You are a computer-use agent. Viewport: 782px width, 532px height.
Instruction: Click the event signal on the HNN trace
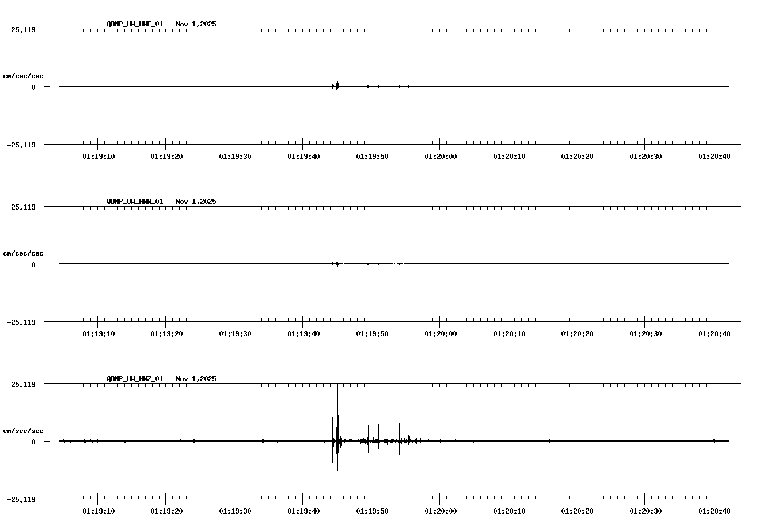(337, 264)
